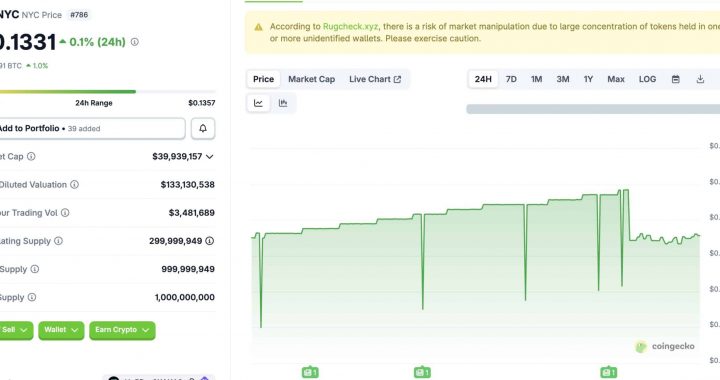Viewport: 720px width, 380px height.
Task: Open the Wallet dropdown
Action: tap(61, 330)
